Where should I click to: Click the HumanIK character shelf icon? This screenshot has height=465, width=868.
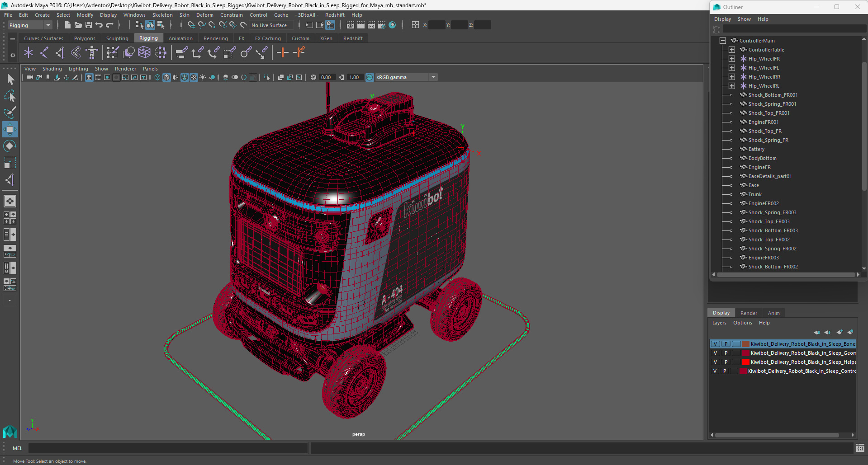[92, 53]
